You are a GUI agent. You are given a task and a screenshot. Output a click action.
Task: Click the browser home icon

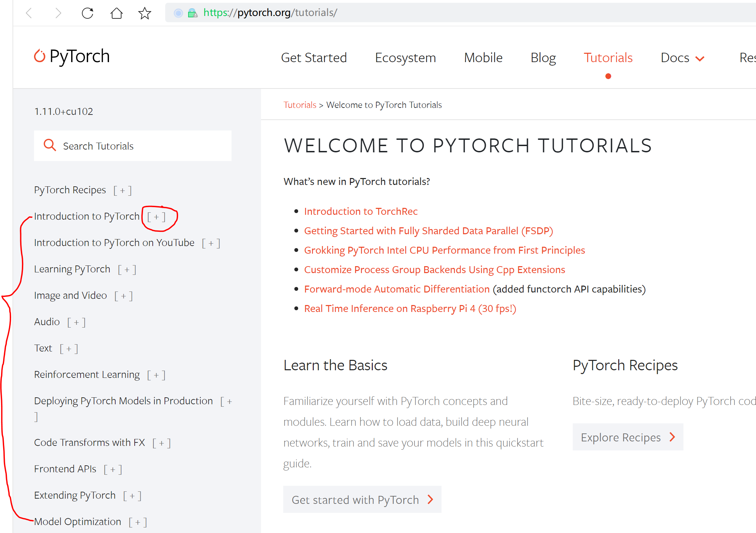116,13
